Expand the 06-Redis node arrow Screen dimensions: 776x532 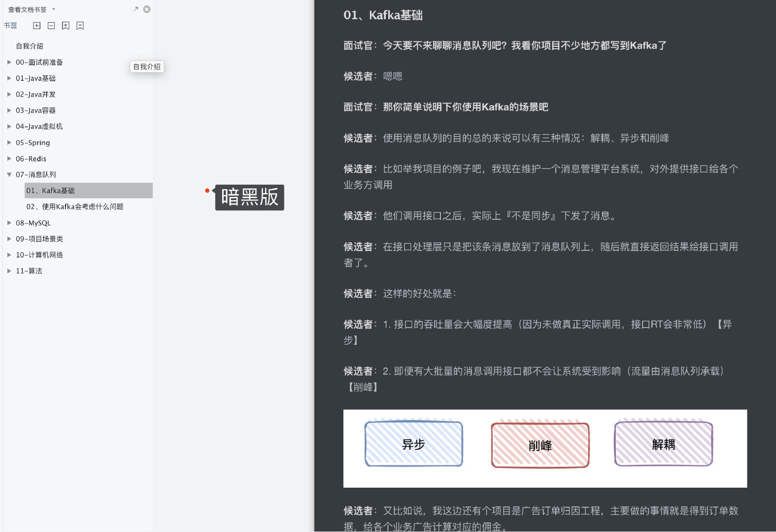pyautogui.click(x=9, y=159)
